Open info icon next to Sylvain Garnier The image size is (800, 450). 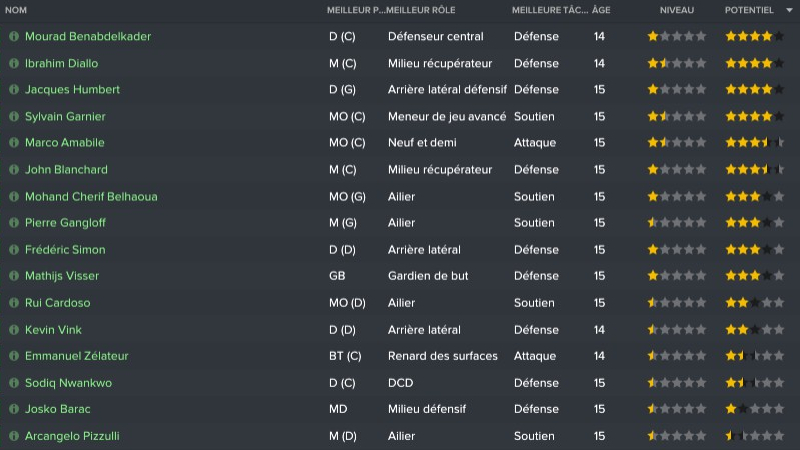click(14, 117)
